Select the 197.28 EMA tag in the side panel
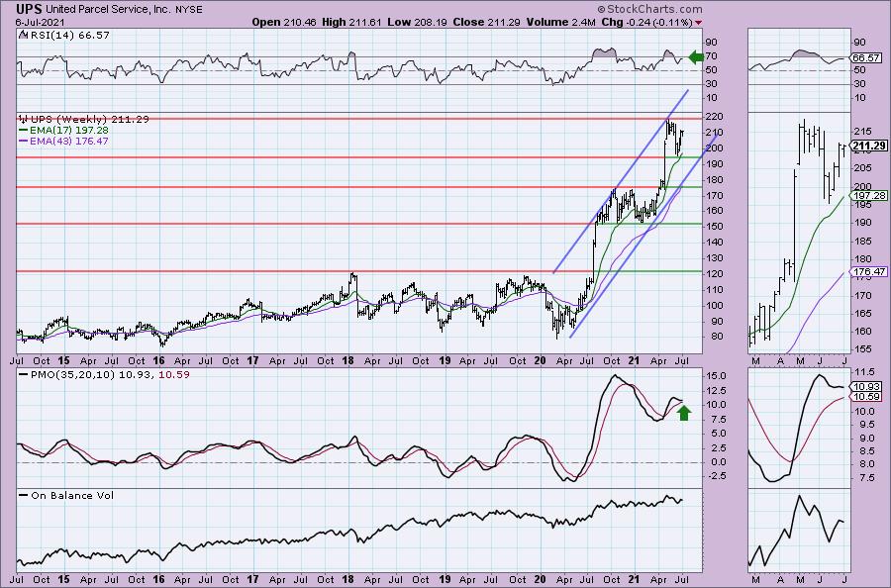 (869, 195)
